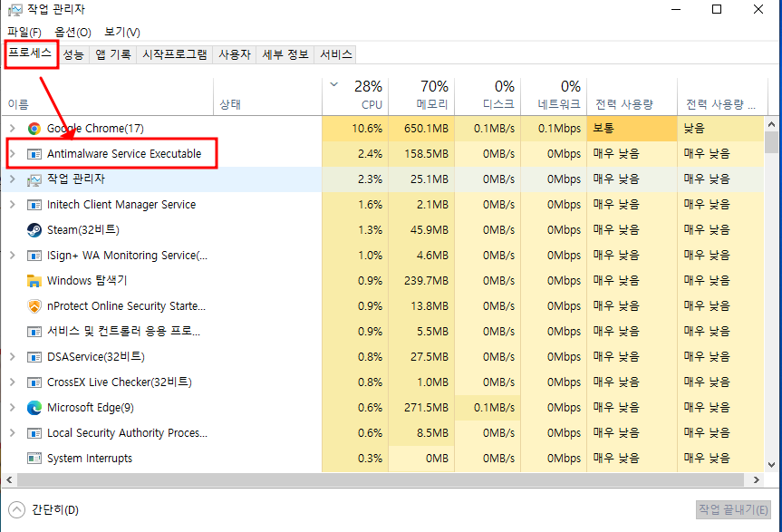Viewport: 782px width, 532px height.
Task: Click the 간단히(D) button
Action: [x=40, y=509]
